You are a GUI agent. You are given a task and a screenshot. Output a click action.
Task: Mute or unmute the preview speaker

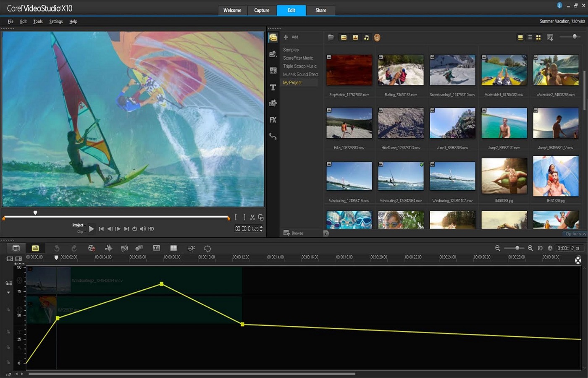pos(143,229)
